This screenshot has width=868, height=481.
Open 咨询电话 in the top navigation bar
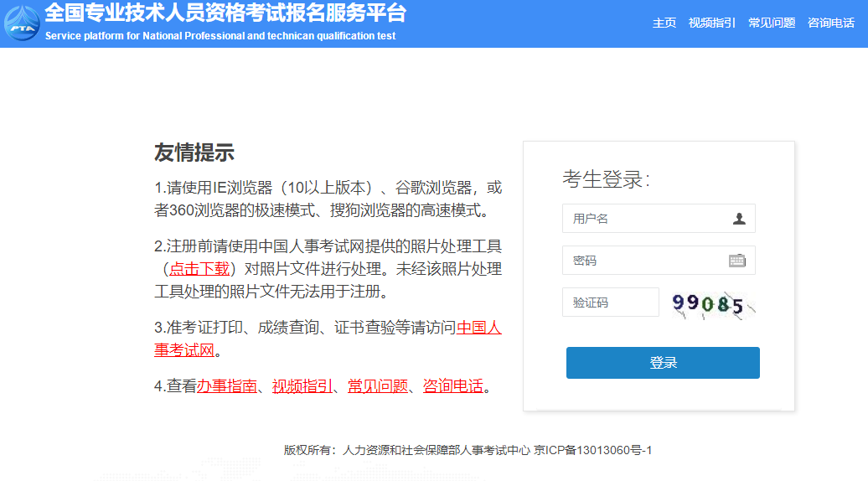(x=830, y=23)
